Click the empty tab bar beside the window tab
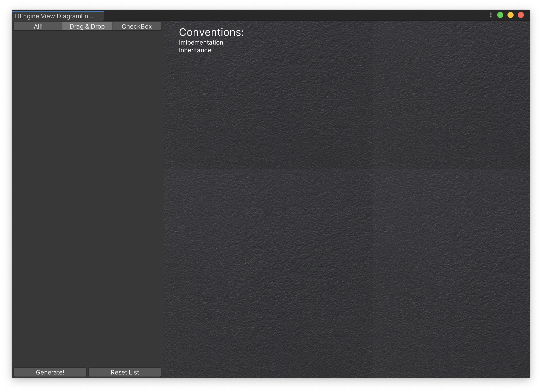This screenshot has width=542, height=392. click(x=284, y=15)
